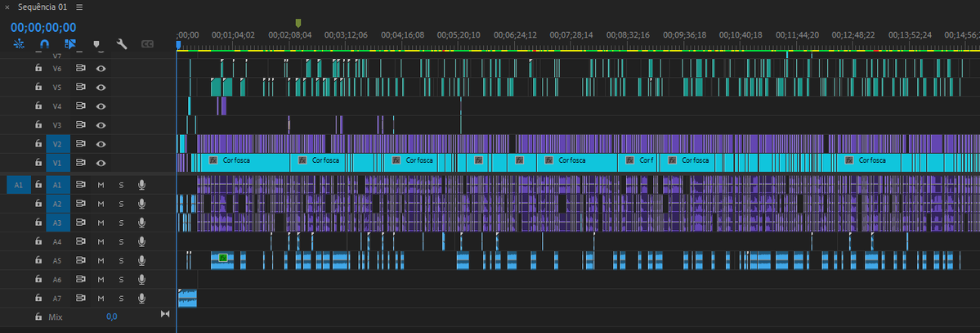
Task: Toggle lock on track V4
Action: click(x=38, y=106)
